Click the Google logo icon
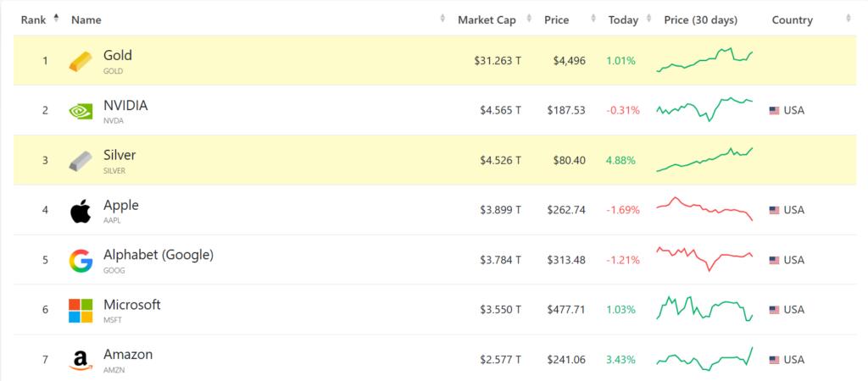 81,261
